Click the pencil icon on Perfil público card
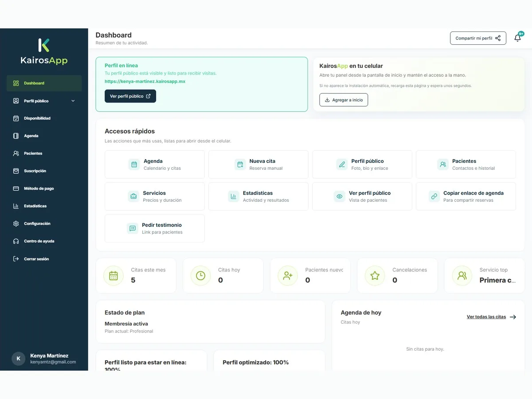Screen dimensions: 532x399 pos(342,164)
